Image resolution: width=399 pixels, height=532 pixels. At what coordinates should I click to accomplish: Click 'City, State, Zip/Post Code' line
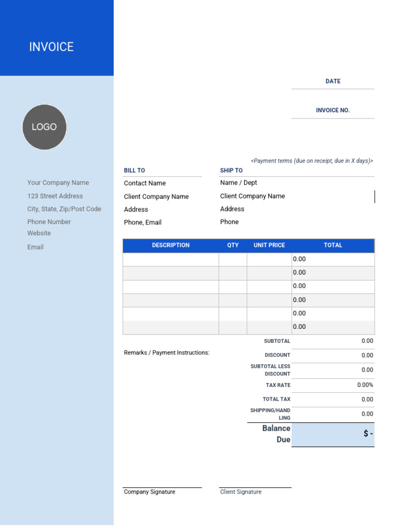64,209
